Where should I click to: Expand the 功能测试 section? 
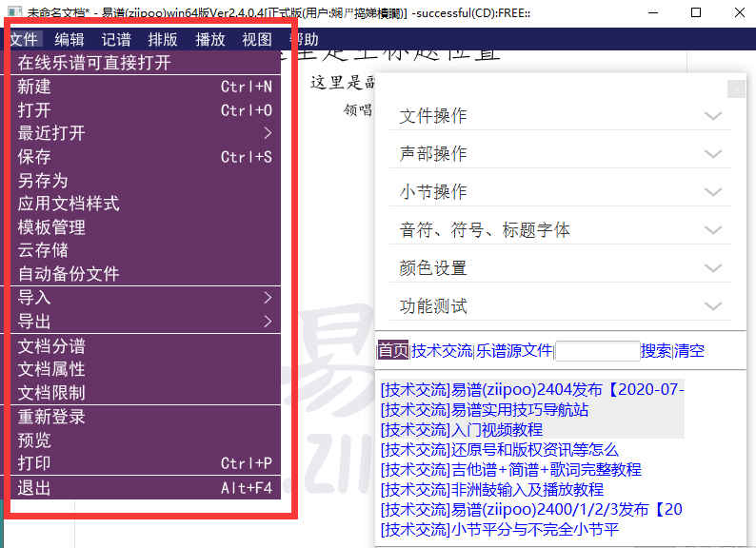click(x=561, y=306)
